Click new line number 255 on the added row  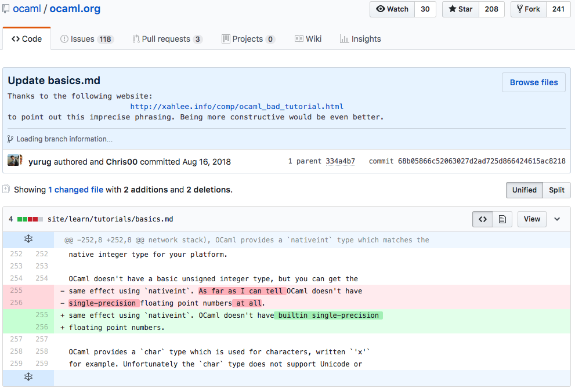[42, 315]
